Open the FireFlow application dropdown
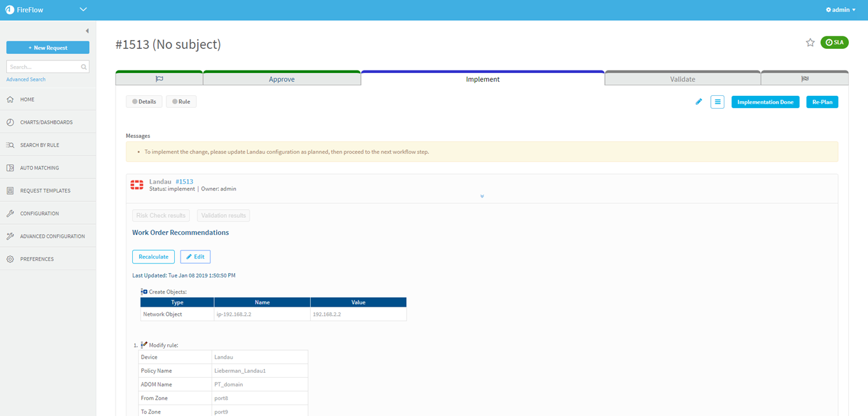The height and width of the screenshot is (416, 868). point(83,10)
